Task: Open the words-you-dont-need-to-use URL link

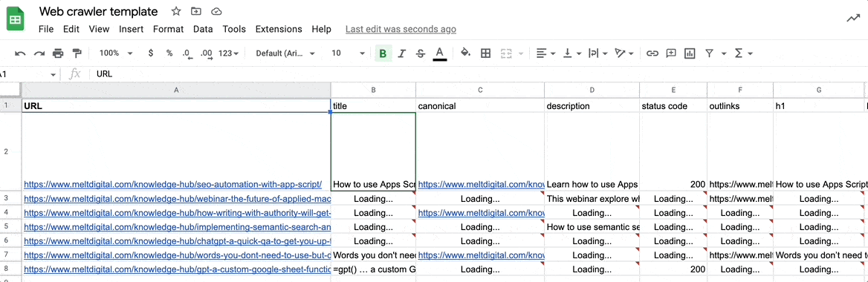Action: pyautogui.click(x=177, y=255)
